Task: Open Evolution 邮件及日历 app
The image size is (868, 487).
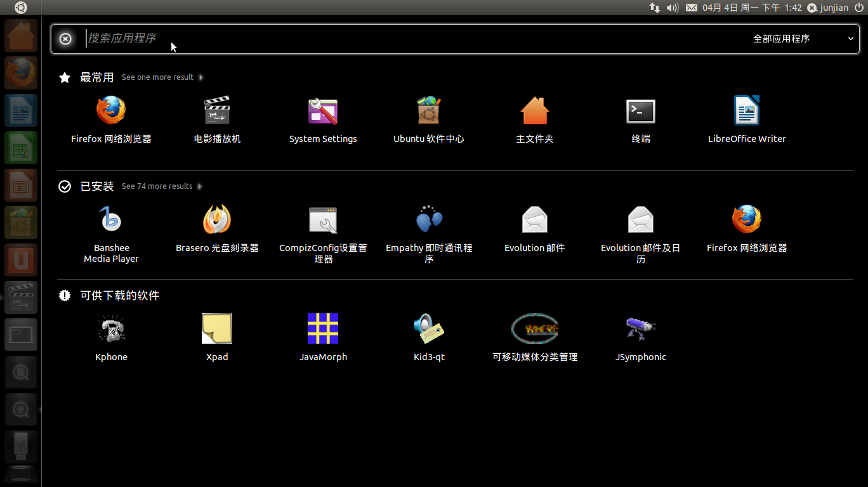Action: [x=641, y=234]
